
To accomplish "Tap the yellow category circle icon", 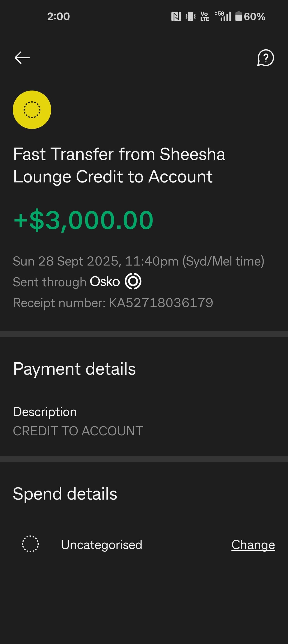I will pyautogui.click(x=32, y=110).
